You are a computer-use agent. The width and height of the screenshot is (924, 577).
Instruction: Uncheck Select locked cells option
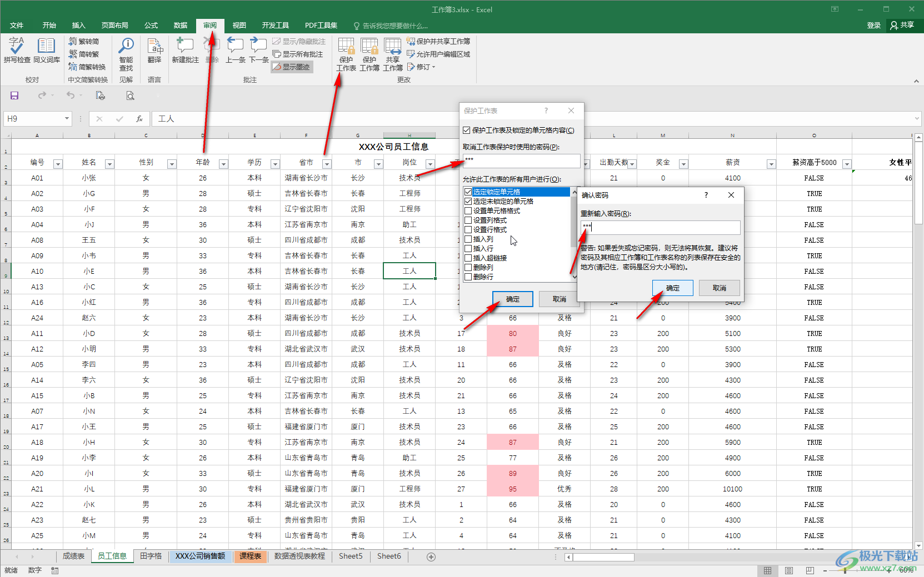pyautogui.click(x=468, y=192)
